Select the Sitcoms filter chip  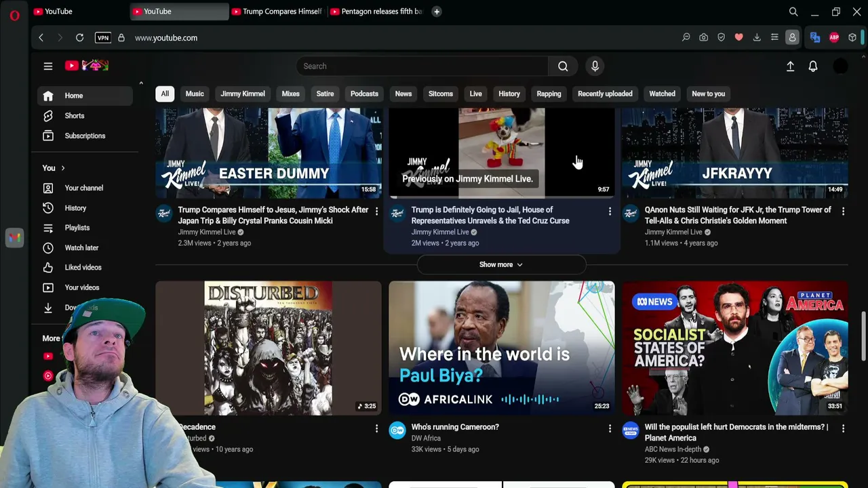pyautogui.click(x=441, y=94)
